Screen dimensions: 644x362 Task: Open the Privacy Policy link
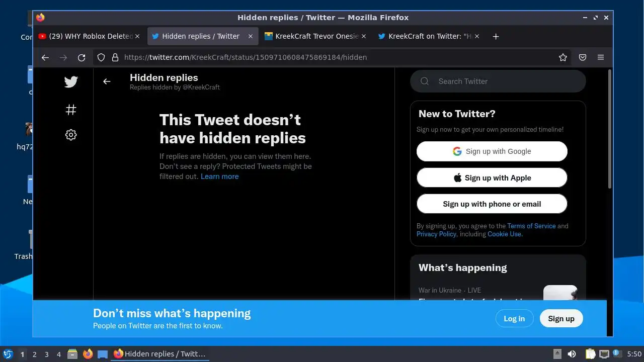tap(436, 234)
